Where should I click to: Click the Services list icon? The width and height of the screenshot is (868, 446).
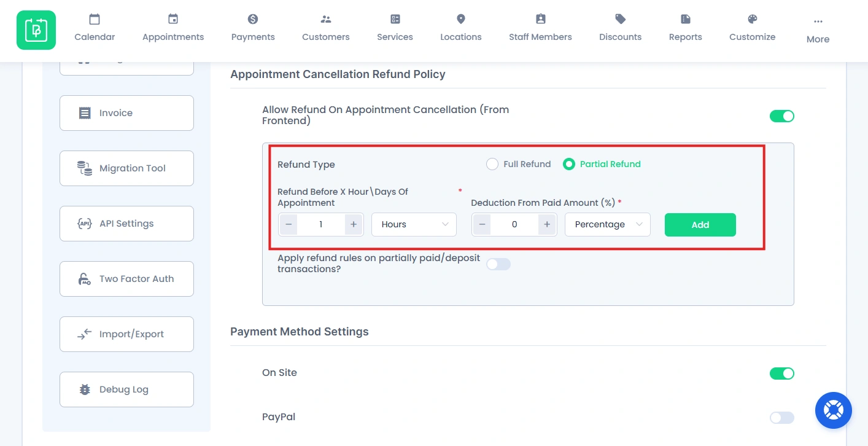point(395,19)
